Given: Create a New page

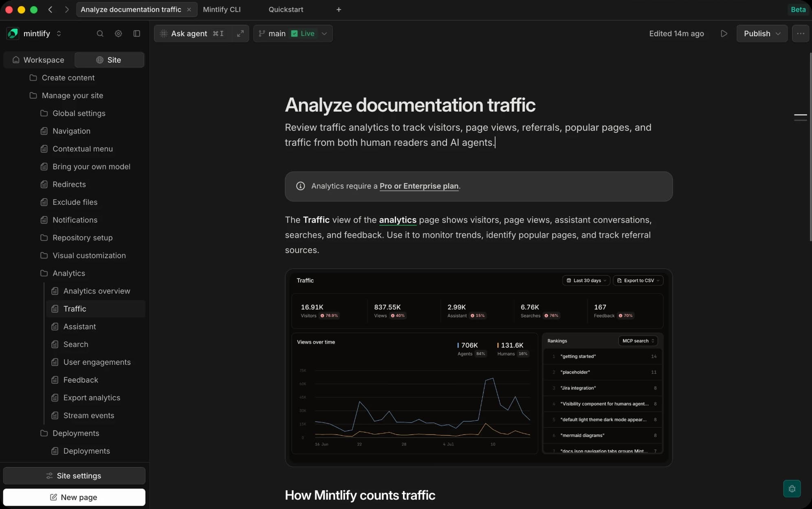Looking at the screenshot, I should [74, 498].
